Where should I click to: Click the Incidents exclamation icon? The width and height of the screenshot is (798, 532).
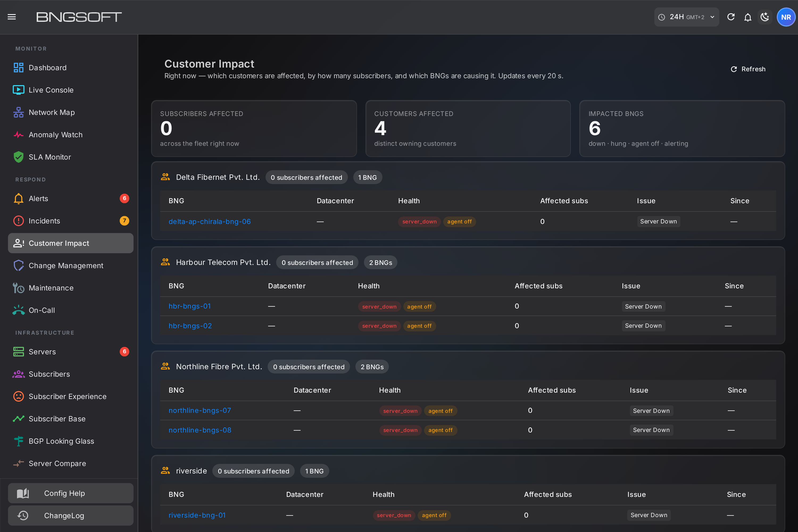(18, 221)
